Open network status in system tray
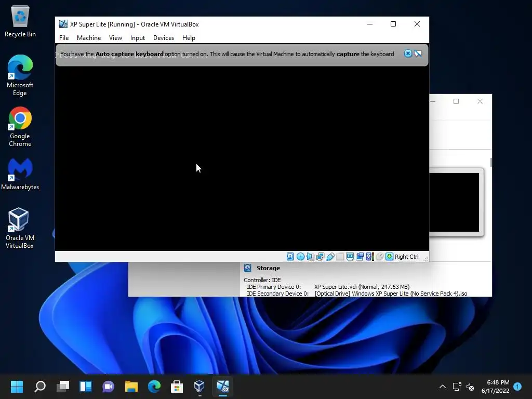Viewport: 532px width, 399px height. [457, 387]
